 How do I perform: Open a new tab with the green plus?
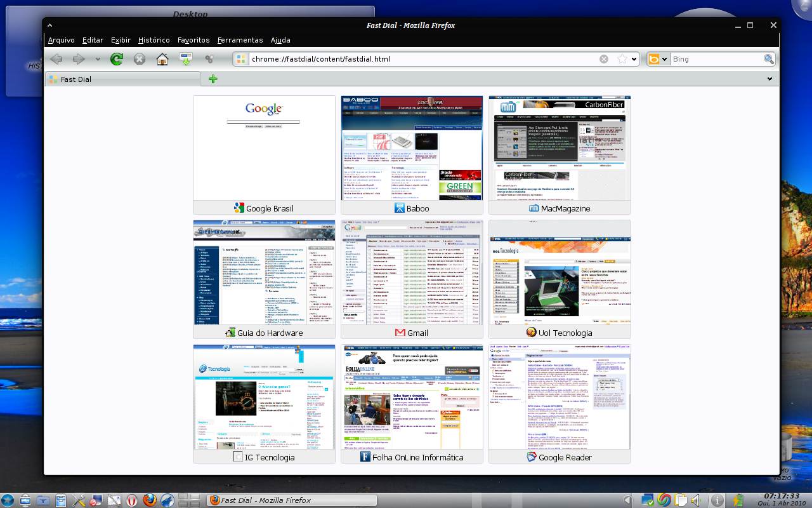coord(213,79)
